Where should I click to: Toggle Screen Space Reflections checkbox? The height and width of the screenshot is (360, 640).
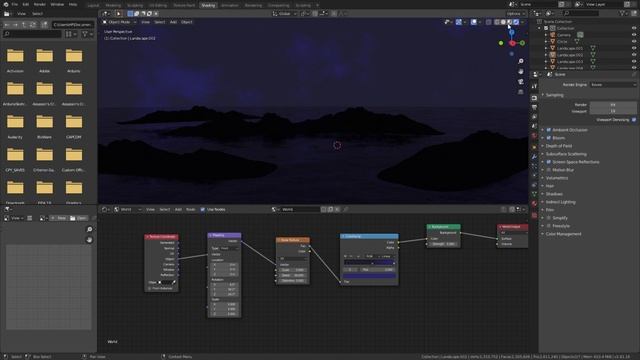click(x=549, y=162)
